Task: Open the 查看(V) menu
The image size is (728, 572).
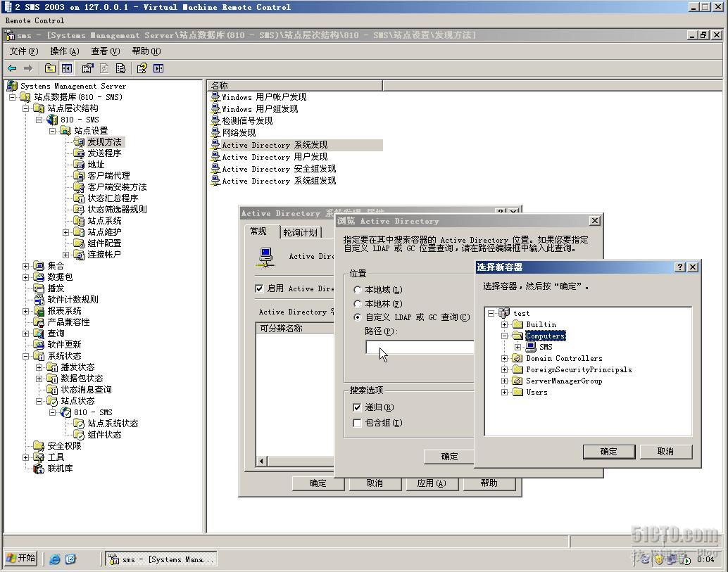Action: coord(106,51)
